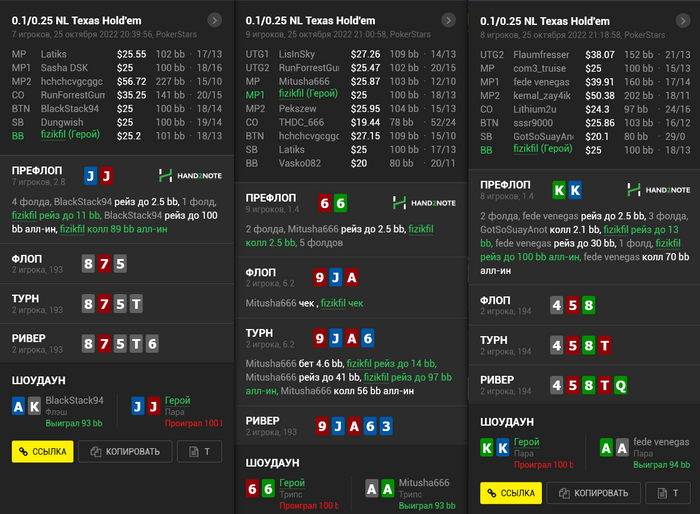Click Герой link in first hand showdown
Image resolution: width=700 pixels, height=514 pixels.
[177, 400]
